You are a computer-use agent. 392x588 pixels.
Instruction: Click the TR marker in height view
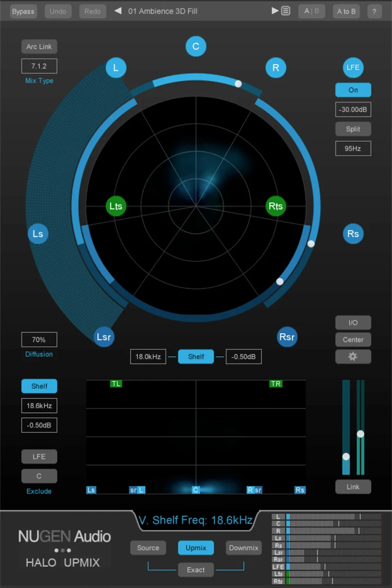tap(276, 383)
